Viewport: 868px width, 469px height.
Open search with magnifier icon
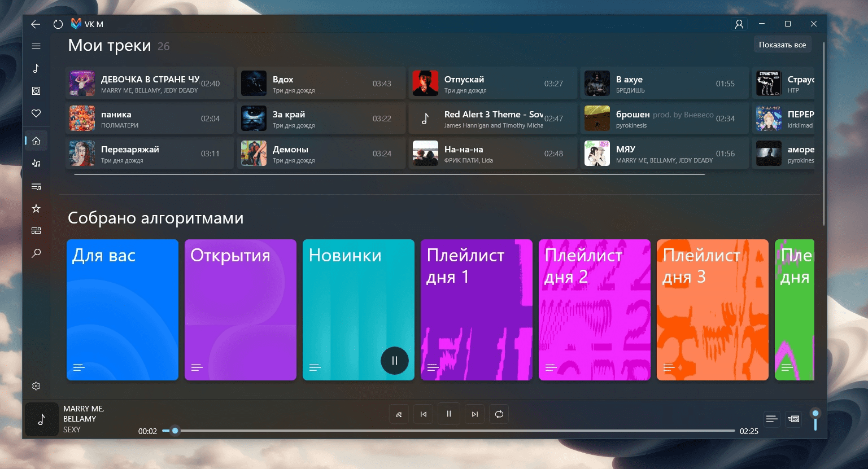click(x=36, y=253)
